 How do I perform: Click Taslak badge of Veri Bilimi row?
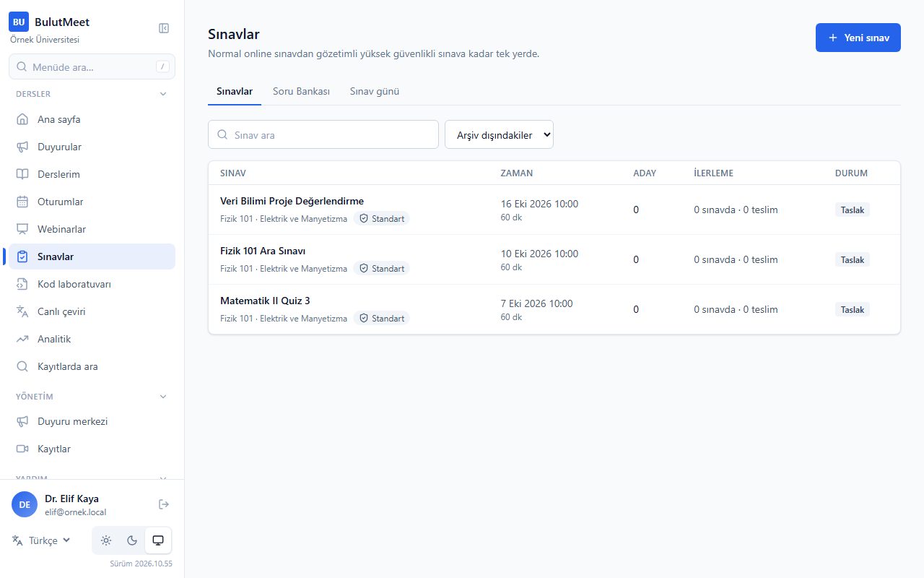(x=853, y=210)
